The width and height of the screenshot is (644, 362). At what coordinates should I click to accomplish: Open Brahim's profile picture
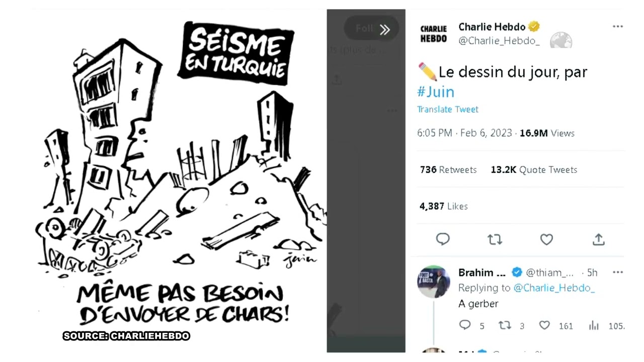pos(434,282)
